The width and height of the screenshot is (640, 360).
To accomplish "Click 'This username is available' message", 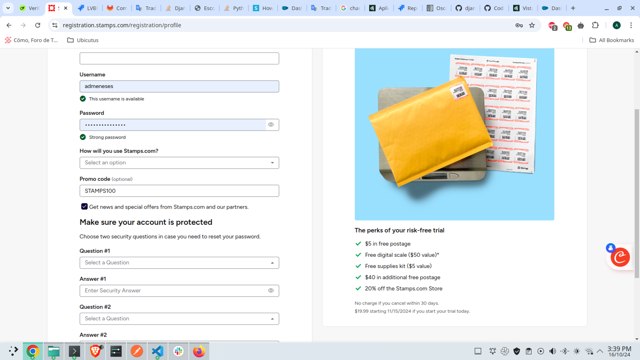I will tap(116, 99).
